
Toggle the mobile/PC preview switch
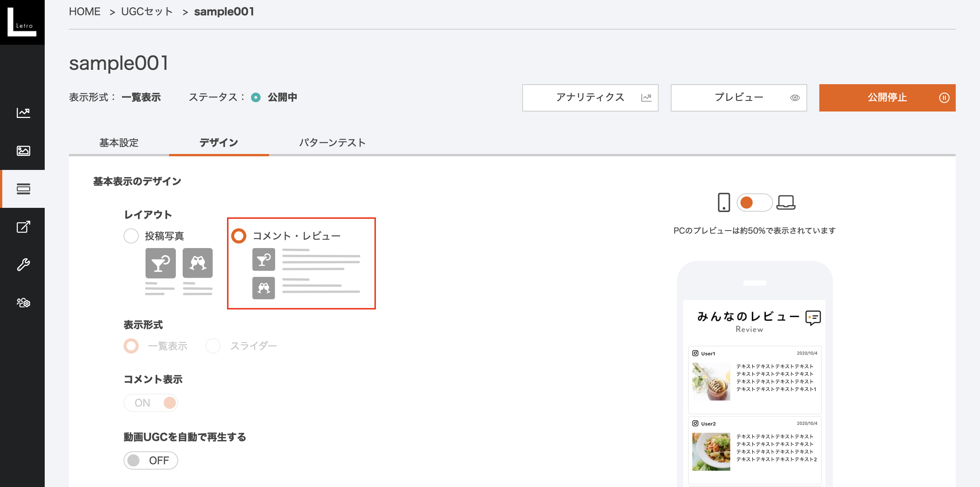pyautogui.click(x=755, y=202)
